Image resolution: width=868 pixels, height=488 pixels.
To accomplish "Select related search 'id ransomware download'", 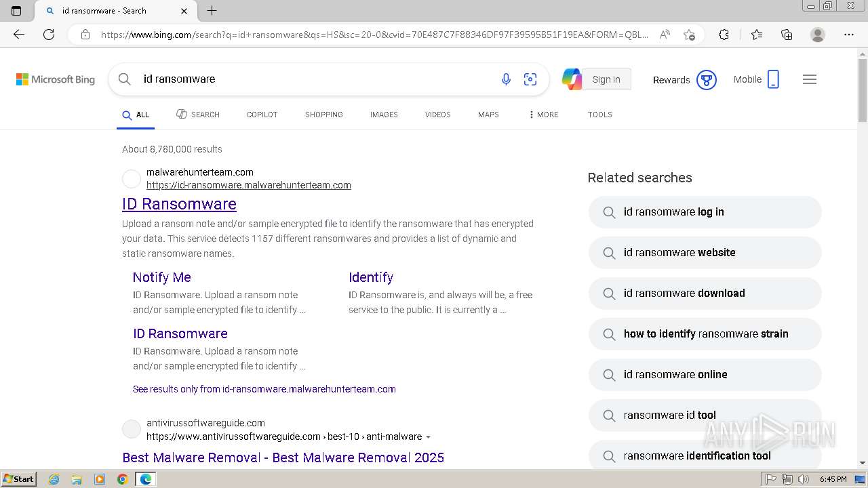I will tap(705, 293).
